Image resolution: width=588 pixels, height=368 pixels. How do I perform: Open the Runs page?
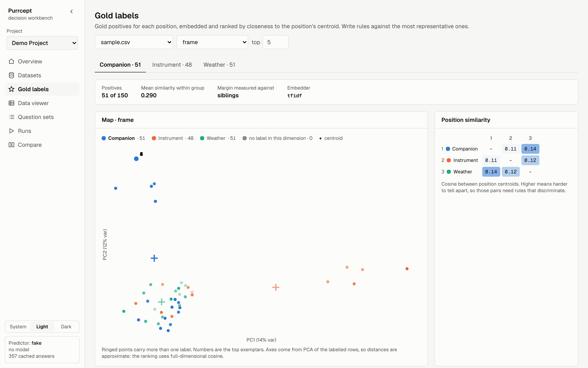pyautogui.click(x=42, y=131)
